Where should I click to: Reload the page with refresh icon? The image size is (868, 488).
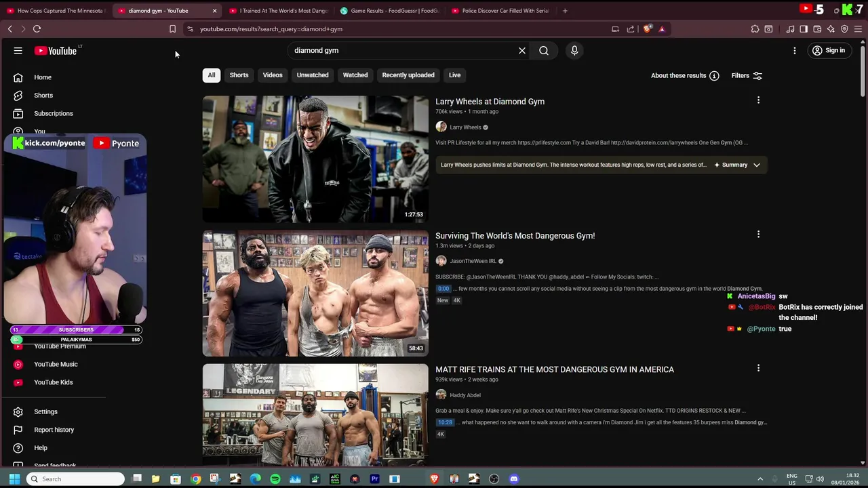coord(37,29)
